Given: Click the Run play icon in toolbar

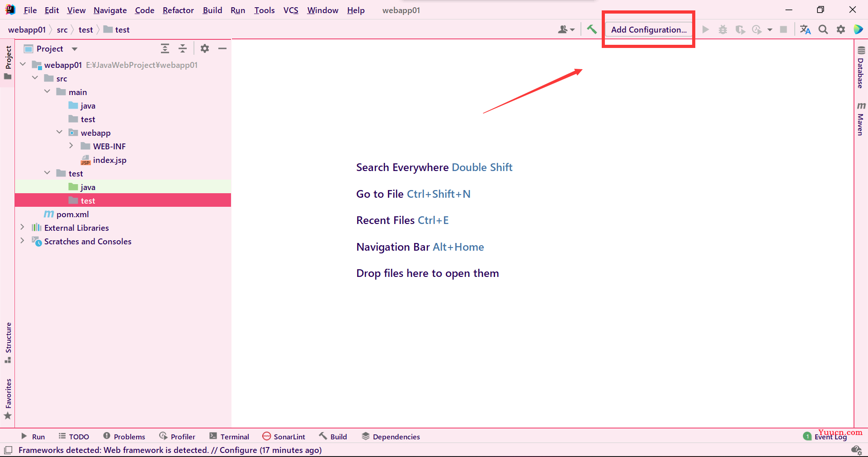Looking at the screenshot, I should pos(705,29).
